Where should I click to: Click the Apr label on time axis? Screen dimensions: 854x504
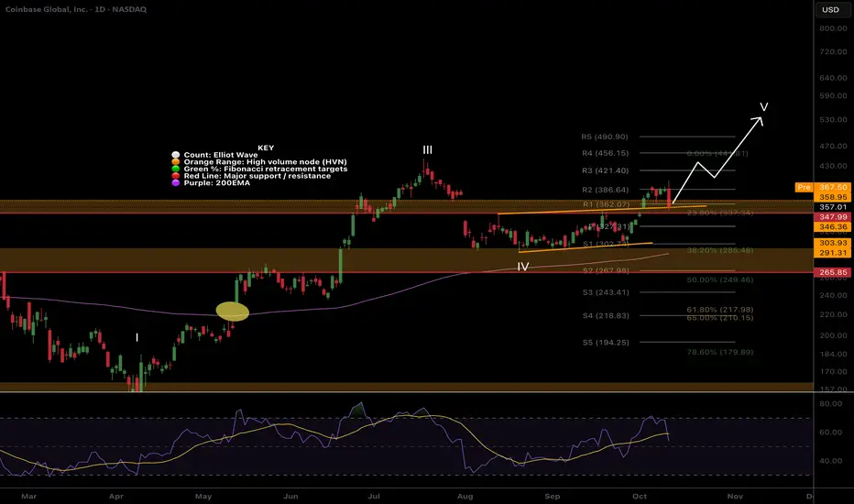click(x=116, y=497)
